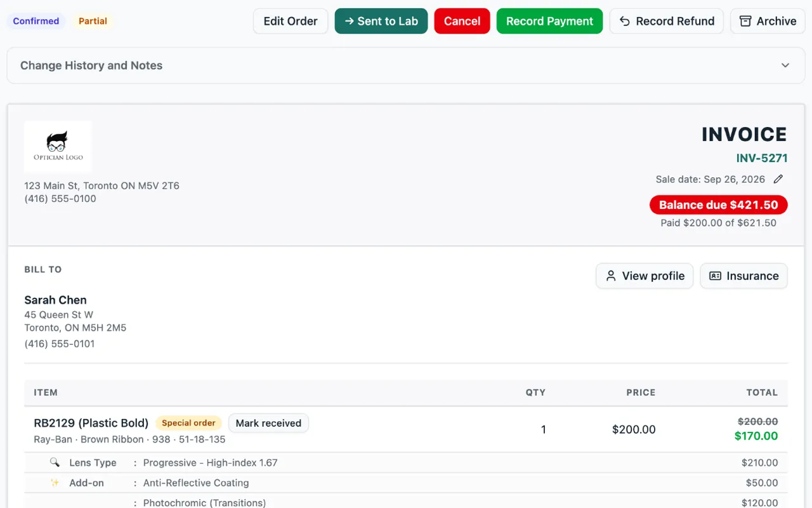This screenshot has height=508, width=812.
Task: Click the Balance due $421.50 badge
Action: (718, 205)
